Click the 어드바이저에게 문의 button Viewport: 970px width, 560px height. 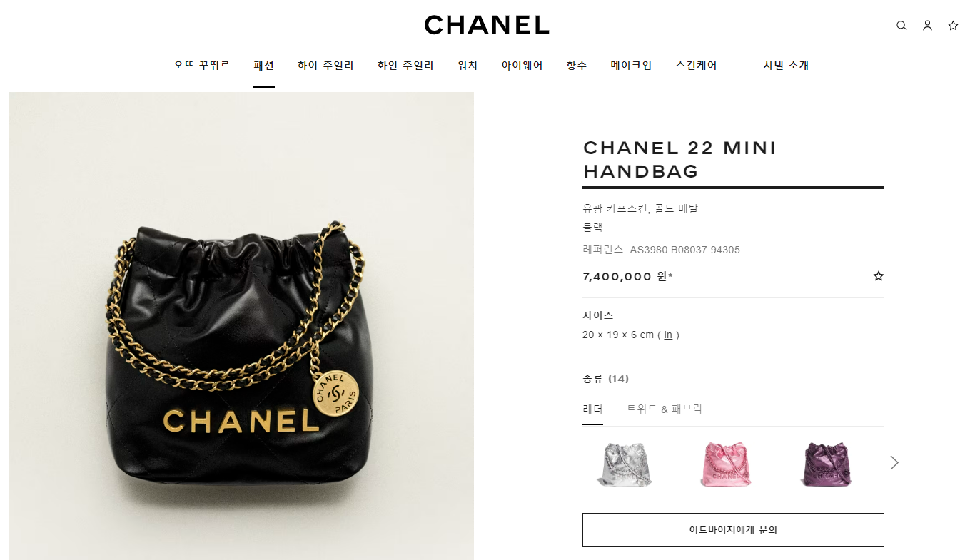[x=733, y=530]
